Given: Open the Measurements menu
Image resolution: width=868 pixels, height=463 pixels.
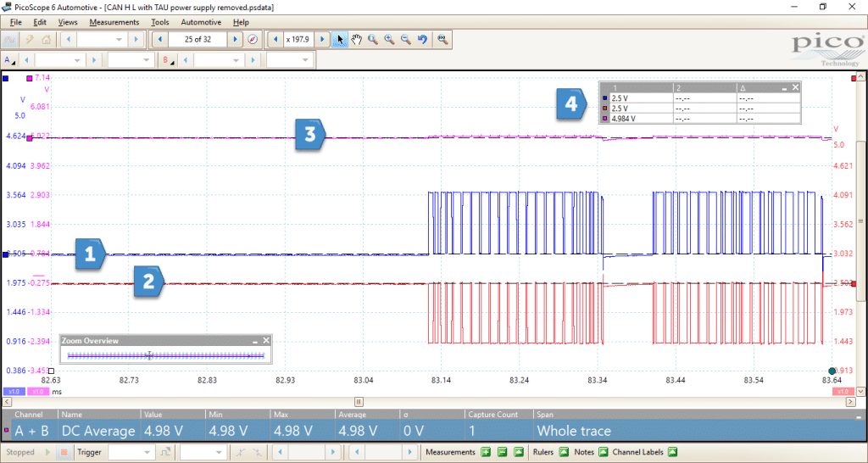Looking at the screenshot, I should pyautogui.click(x=114, y=22).
